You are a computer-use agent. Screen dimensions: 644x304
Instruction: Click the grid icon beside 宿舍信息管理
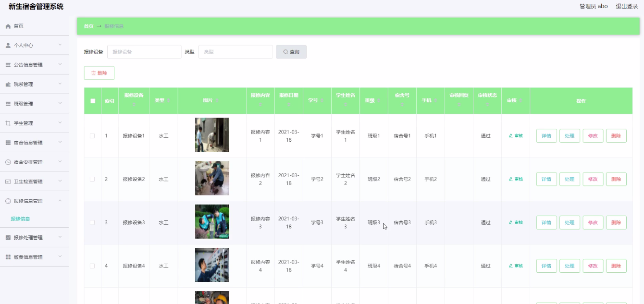(8, 143)
